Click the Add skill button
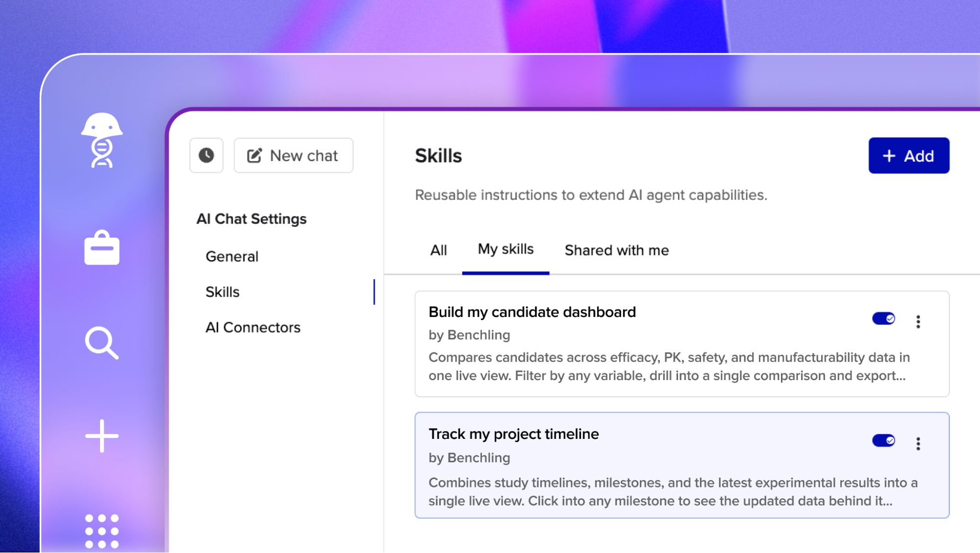This screenshot has height=553, width=980. (x=909, y=156)
